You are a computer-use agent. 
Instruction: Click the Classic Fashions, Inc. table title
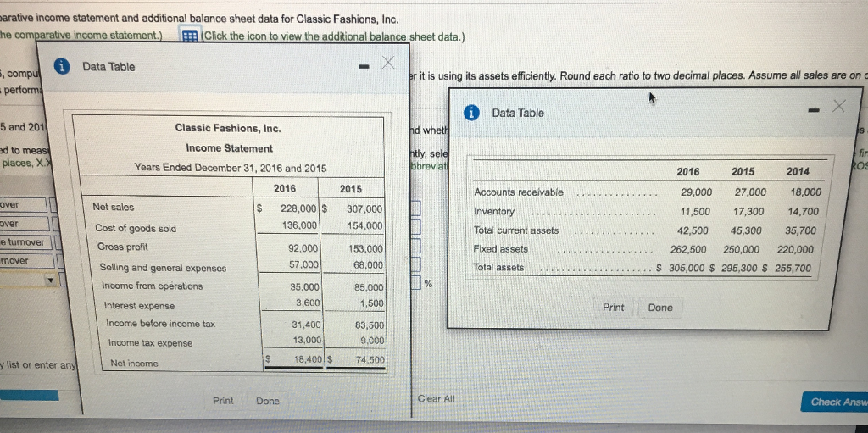(228, 129)
